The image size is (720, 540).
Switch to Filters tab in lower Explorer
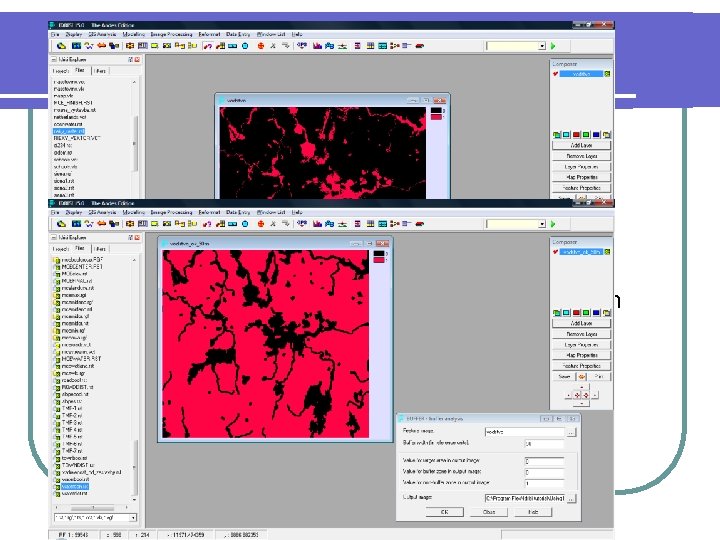(x=100, y=247)
